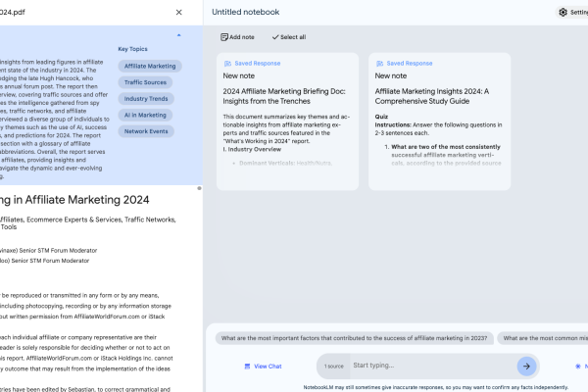
Task: Select the Industry Trends topic chip
Action: point(146,99)
